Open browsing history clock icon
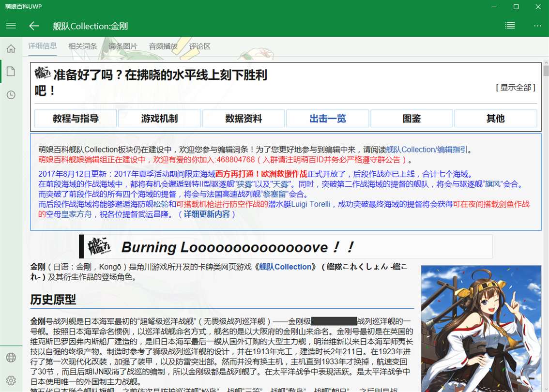 pos(11,95)
